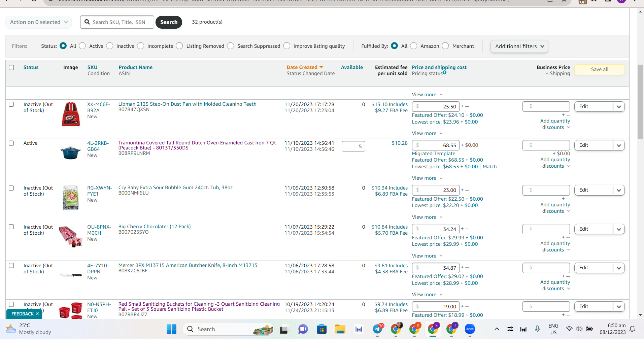Image resolution: width=644 pixels, height=339 pixels.
Task: Expand View more under Tramontina Dutch Oven pricing
Action: coord(427,178)
